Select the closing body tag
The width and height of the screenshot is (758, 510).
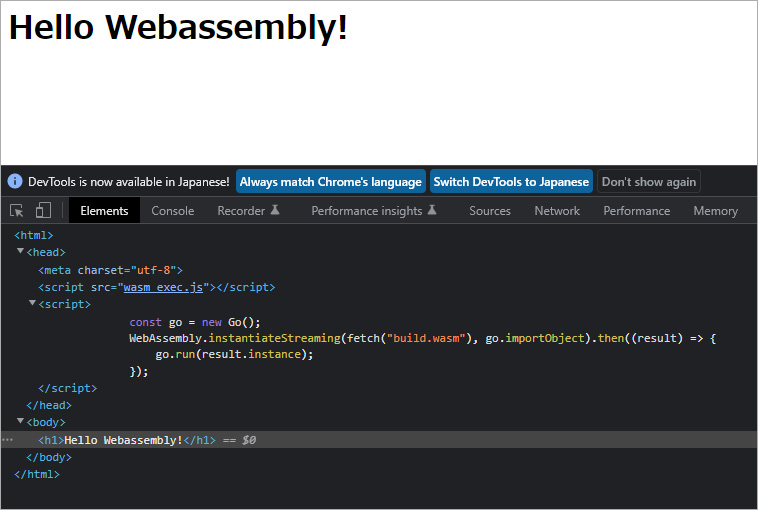pyautogui.click(x=49, y=457)
